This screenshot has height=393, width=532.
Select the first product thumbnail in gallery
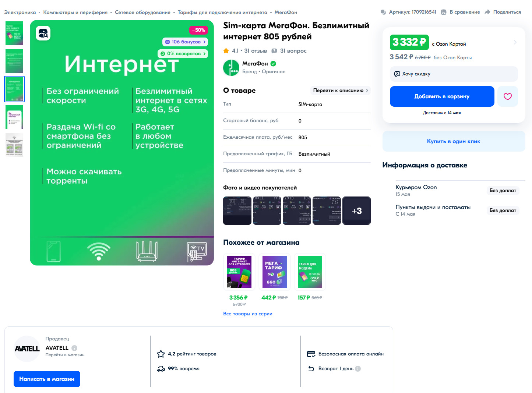pyautogui.click(x=14, y=33)
